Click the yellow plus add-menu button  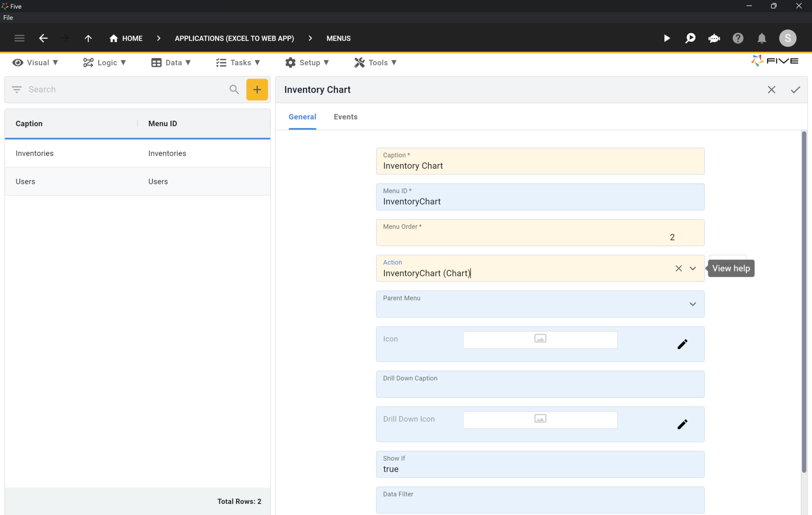257,89
